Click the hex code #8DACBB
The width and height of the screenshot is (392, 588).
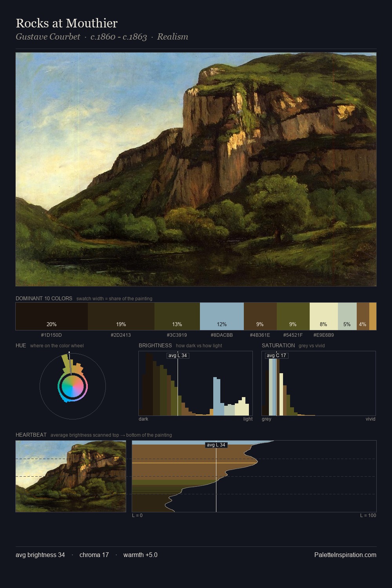coord(222,335)
